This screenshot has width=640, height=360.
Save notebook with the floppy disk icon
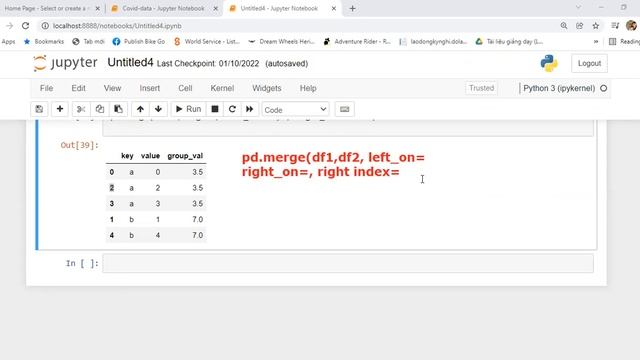[39, 109]
